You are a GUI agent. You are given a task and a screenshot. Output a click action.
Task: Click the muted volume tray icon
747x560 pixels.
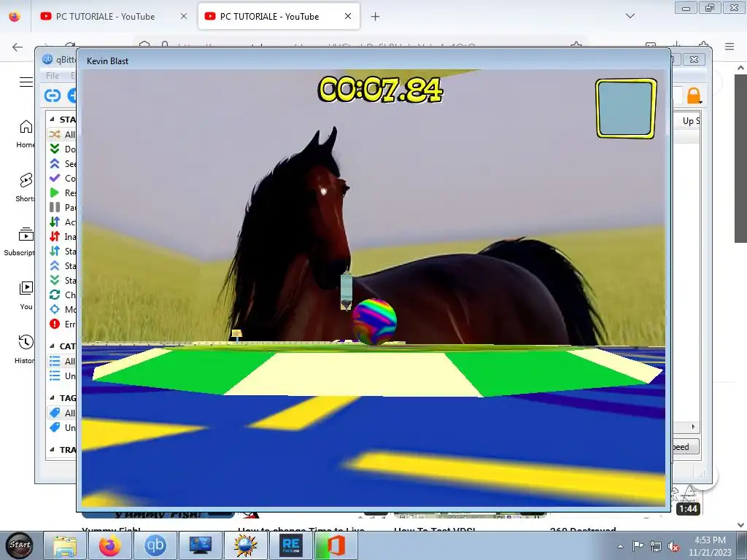(673, 547)
